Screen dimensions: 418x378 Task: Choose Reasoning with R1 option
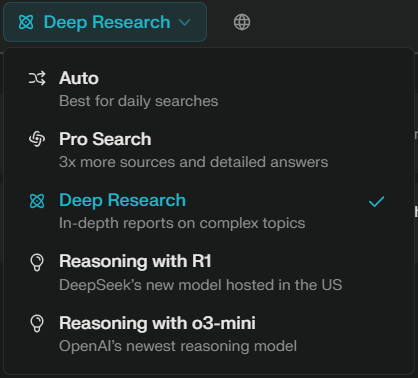coord(209,273)
